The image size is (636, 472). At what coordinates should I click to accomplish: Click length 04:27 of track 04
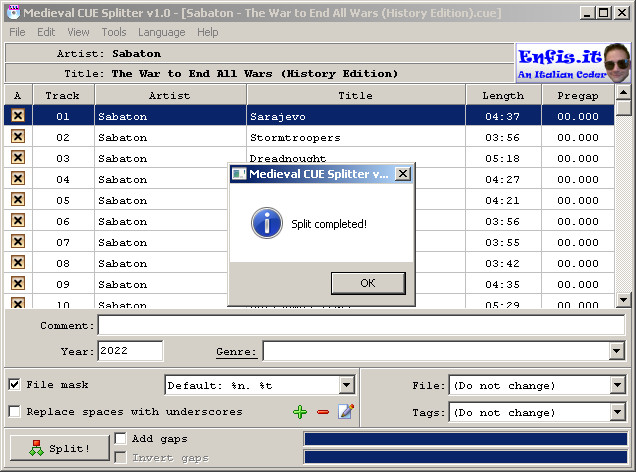pyautogui.click(x=503, y=180)
